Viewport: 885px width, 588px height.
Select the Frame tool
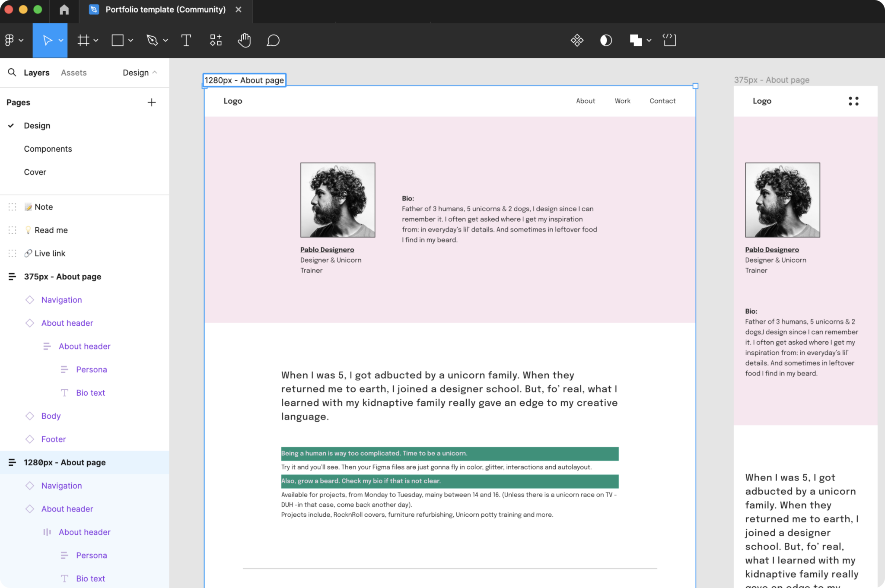[83, 40]
